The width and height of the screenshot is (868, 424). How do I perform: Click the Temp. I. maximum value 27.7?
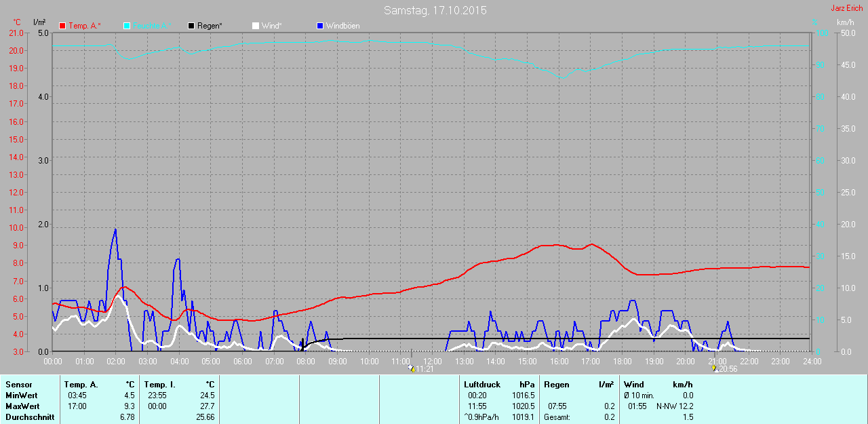[208, 406]
